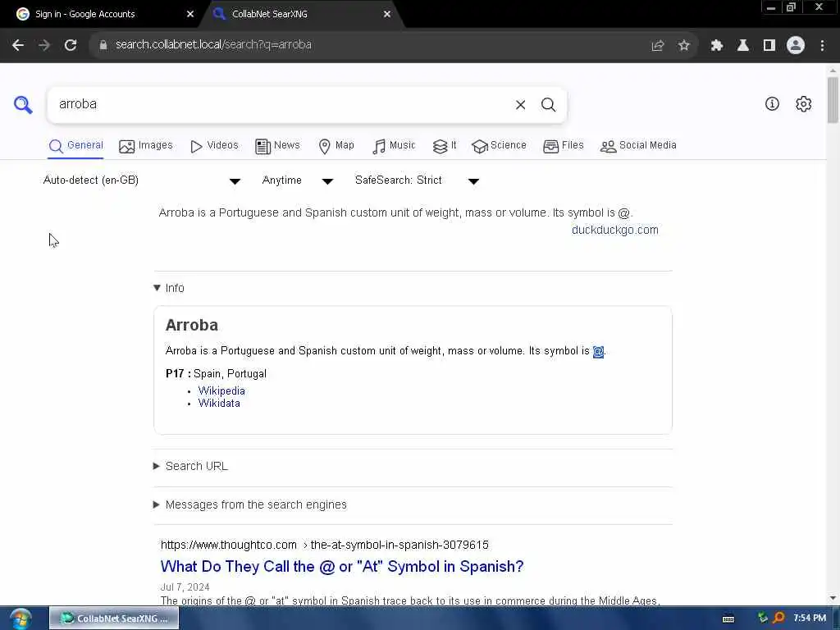Reload the page
840x630 pixels.
(x=71, y=45)
